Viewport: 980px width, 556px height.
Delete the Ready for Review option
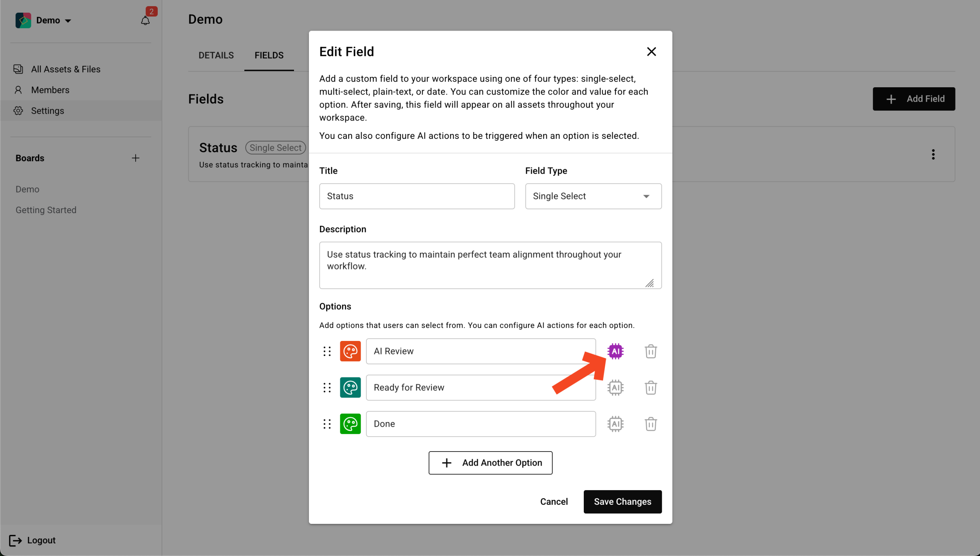(650, 387)
